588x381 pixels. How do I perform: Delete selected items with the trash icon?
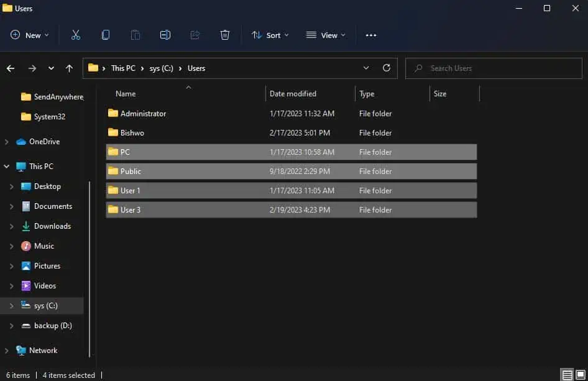[x=225, y=35]
